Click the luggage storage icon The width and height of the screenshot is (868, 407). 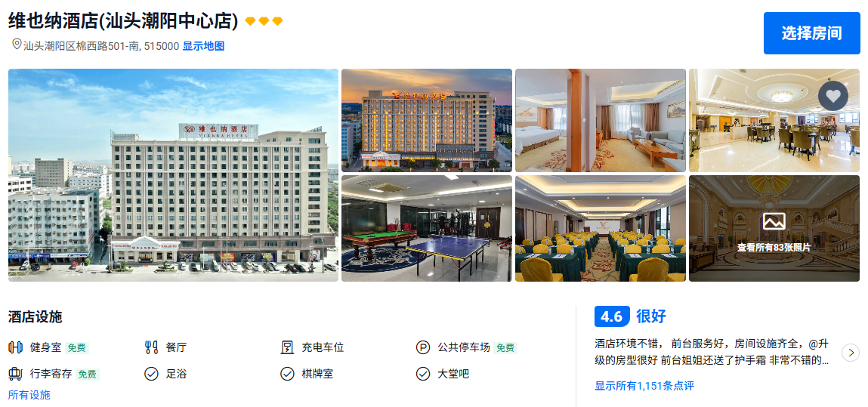[16, 374]
